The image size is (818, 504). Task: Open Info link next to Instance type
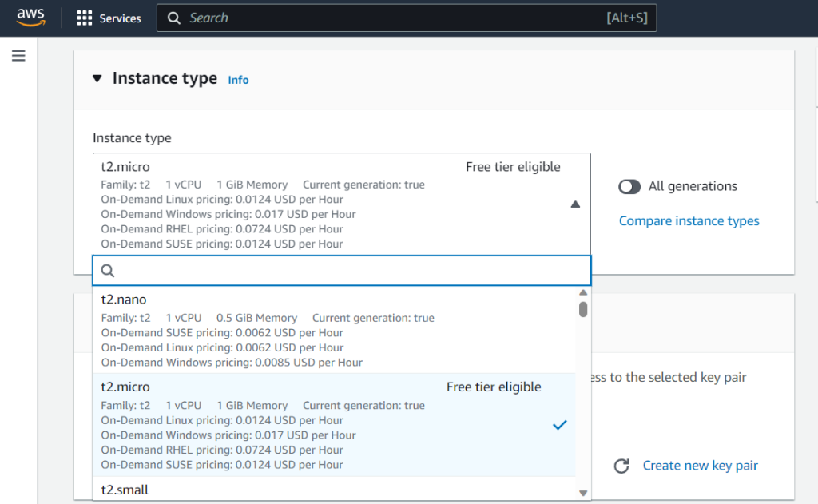tap(238, 80)
